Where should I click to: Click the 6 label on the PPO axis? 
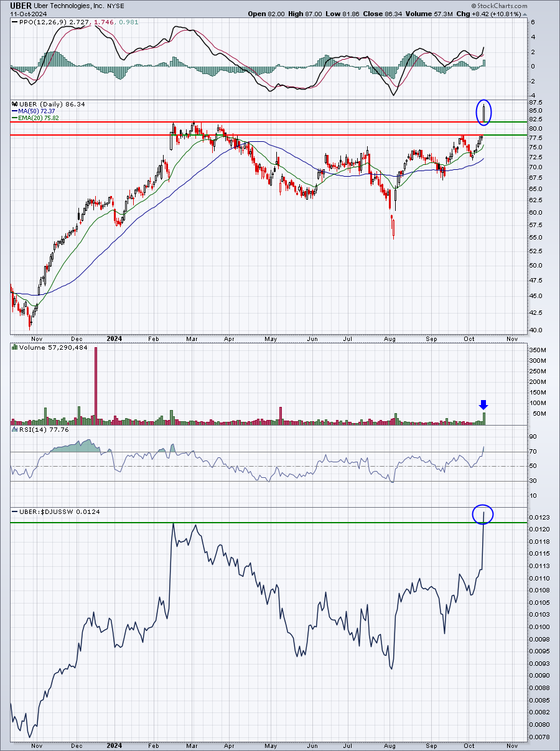[531, 22]
